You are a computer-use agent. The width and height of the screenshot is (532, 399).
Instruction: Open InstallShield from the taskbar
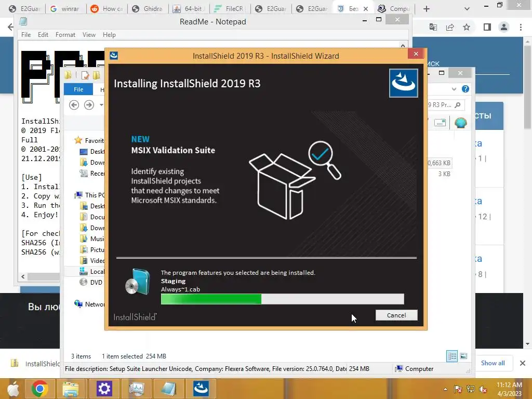tap(201, 389)
